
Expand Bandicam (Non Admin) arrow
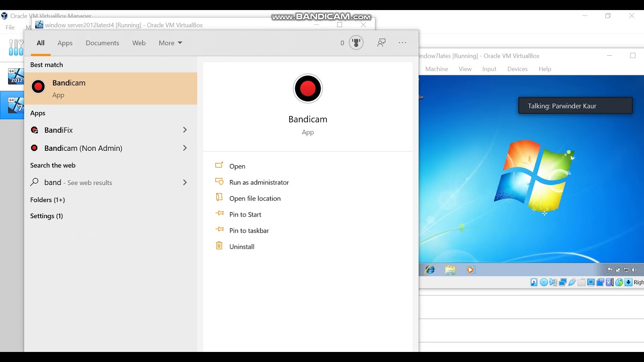point(185,148)
